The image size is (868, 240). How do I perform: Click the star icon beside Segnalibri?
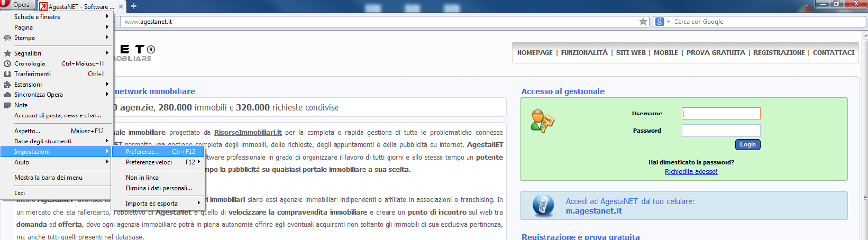(x=7, y=53)
